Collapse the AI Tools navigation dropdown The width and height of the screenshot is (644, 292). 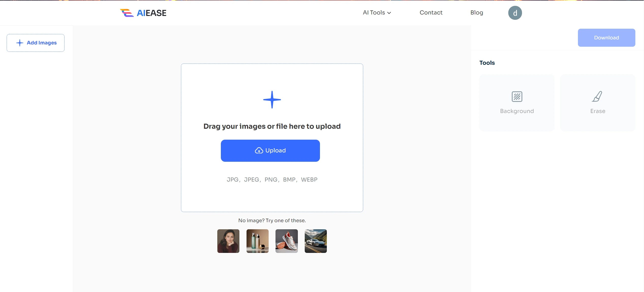(376, 12)
